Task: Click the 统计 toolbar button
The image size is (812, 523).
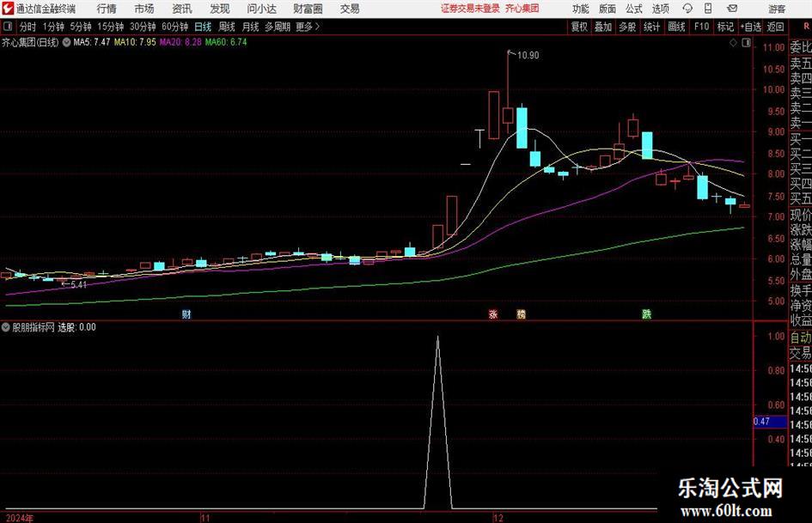Action: coord(652,27)
